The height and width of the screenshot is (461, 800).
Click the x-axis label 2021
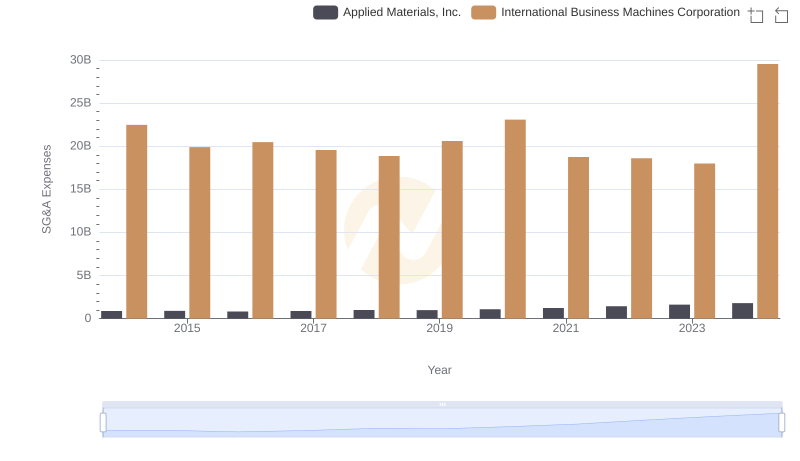click(x=566, y=328)
